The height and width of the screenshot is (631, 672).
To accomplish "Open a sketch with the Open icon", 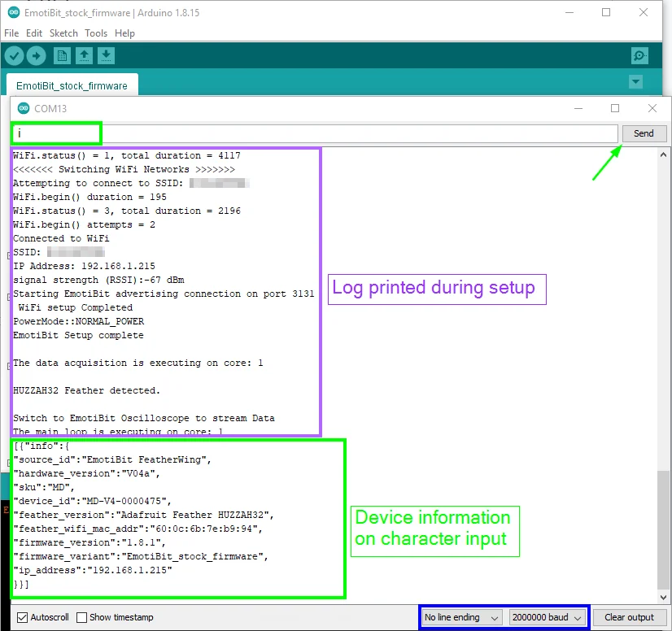I will click(x=84, y=55).
